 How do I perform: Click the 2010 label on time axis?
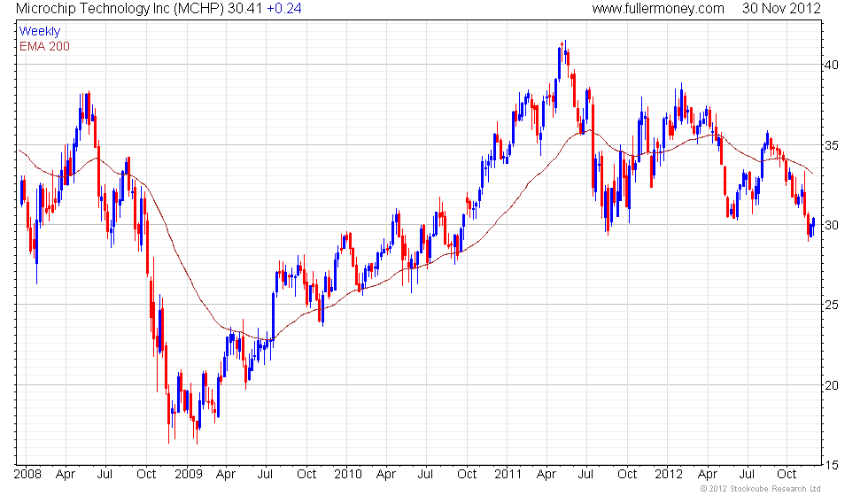tap(348, 475)
